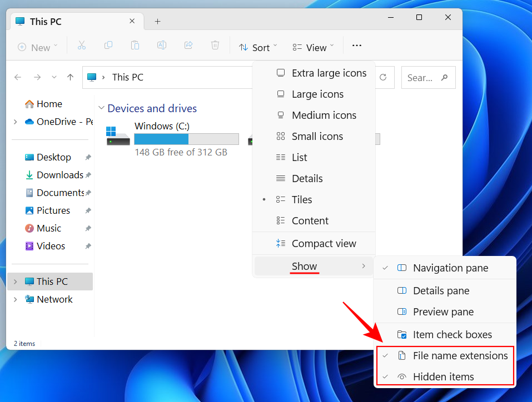This screenshot has width=532, height=402.
Task: Collapse the Devices and drives section
Action: pos(101,108)
